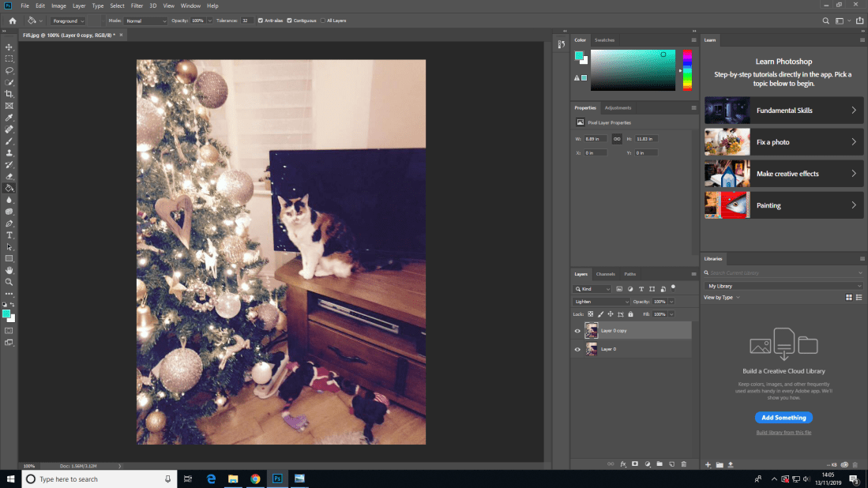This screenshot has width=868, height=488.
Task: Activate the Horizontal Type tool
Action: coord(9,235)
